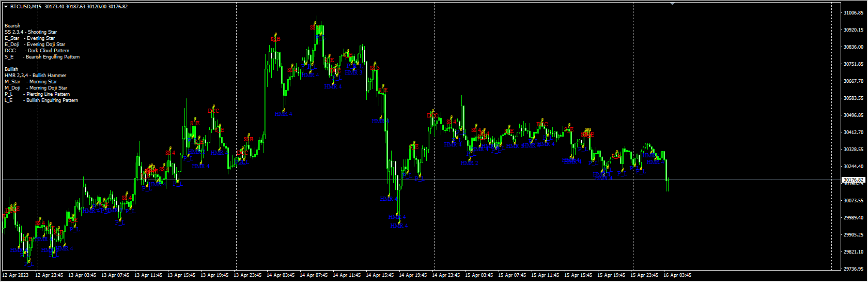Click the 30328.55 price axis label

[x=854, y=150]
